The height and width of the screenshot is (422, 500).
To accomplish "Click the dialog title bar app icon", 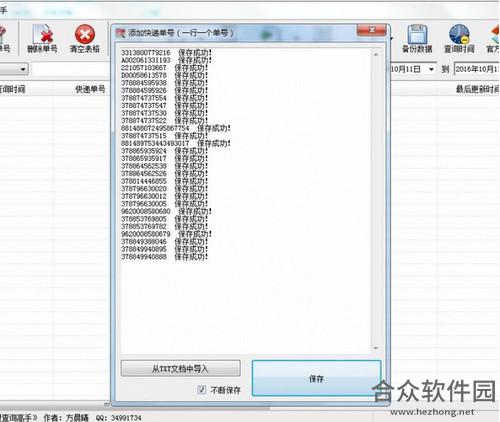I will 120,33.
